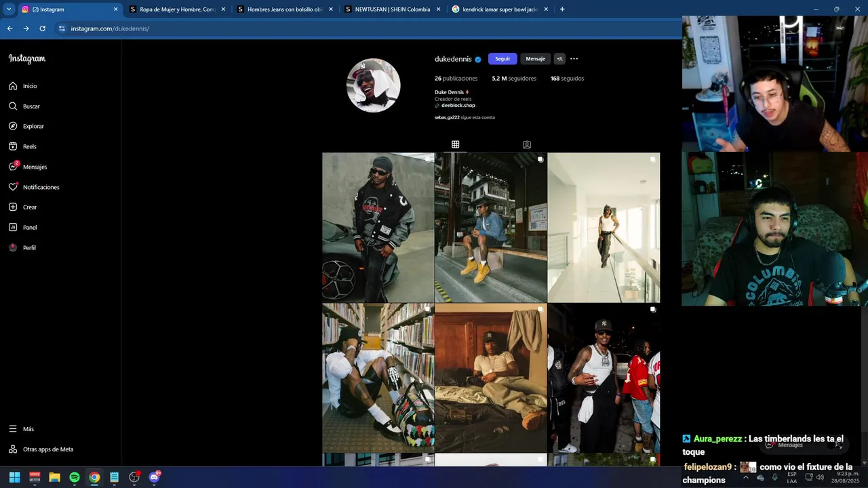Open the Chrome tab search dropdown
868x488 pixels.
pos(9,9)
